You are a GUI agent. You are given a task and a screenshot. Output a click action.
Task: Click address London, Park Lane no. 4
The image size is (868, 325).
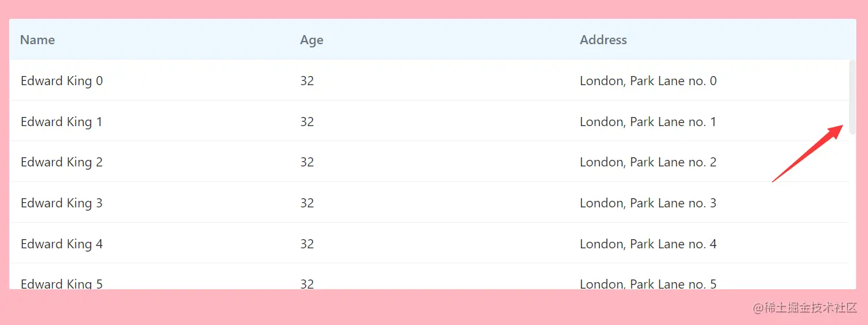click(x=648, y=244)
